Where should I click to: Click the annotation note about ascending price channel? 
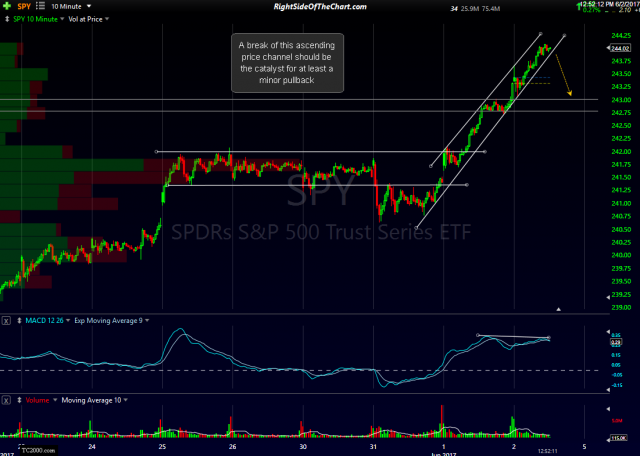pyautogui.click(x=287, y=63)
